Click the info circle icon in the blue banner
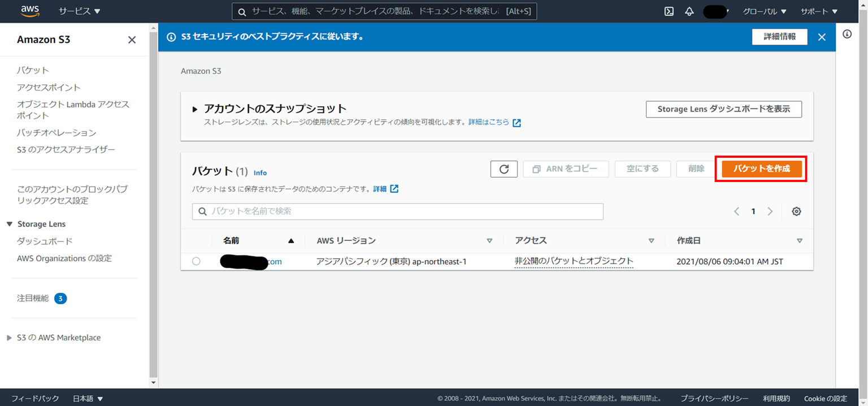This screenshot has height=406, width=868. point(171,37)
